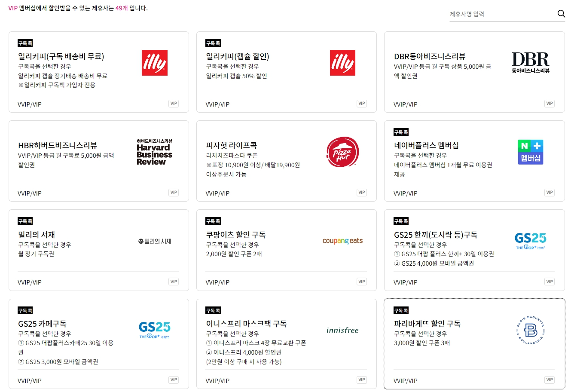Open the DBR동아비즈니스리뷰 title
Screen dimensions: 574x392
430,56
